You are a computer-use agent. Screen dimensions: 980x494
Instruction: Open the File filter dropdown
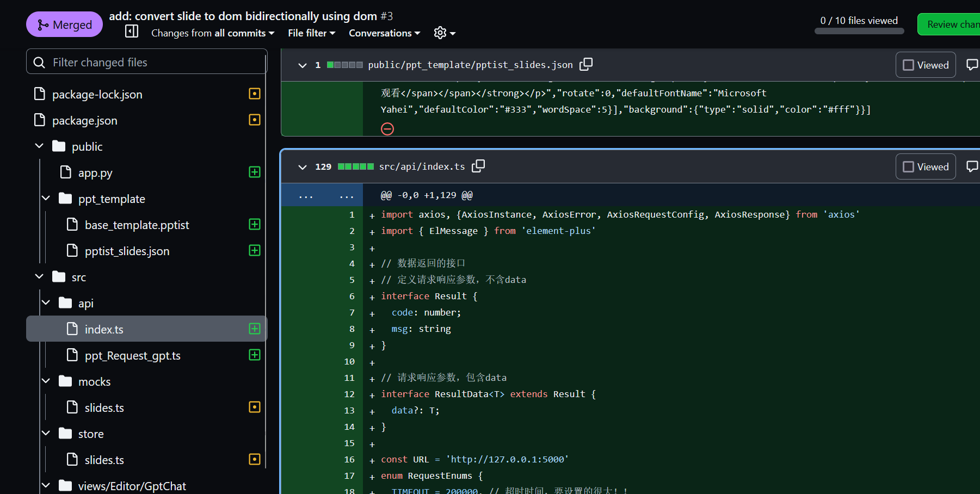click(311, 33)
